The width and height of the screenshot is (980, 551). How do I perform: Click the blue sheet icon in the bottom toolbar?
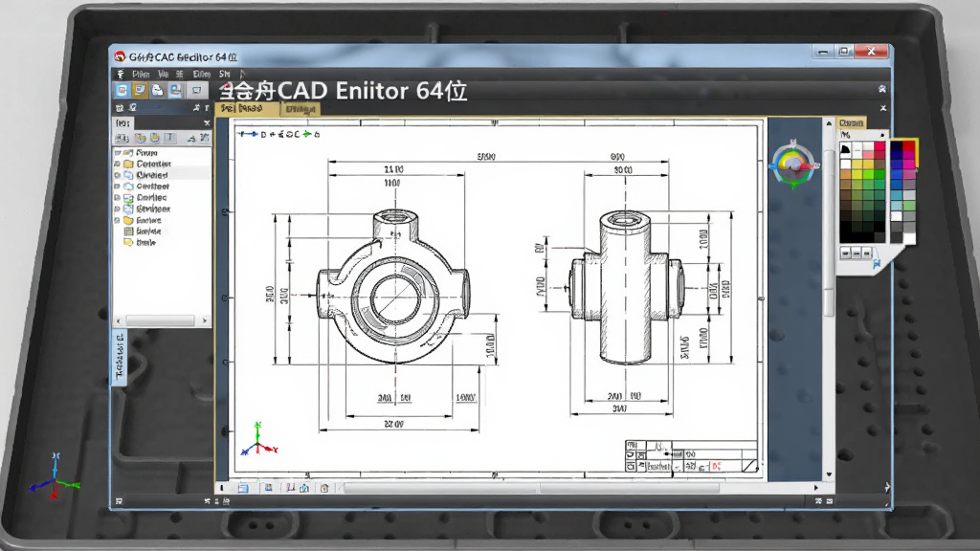(x=243, y=488)
